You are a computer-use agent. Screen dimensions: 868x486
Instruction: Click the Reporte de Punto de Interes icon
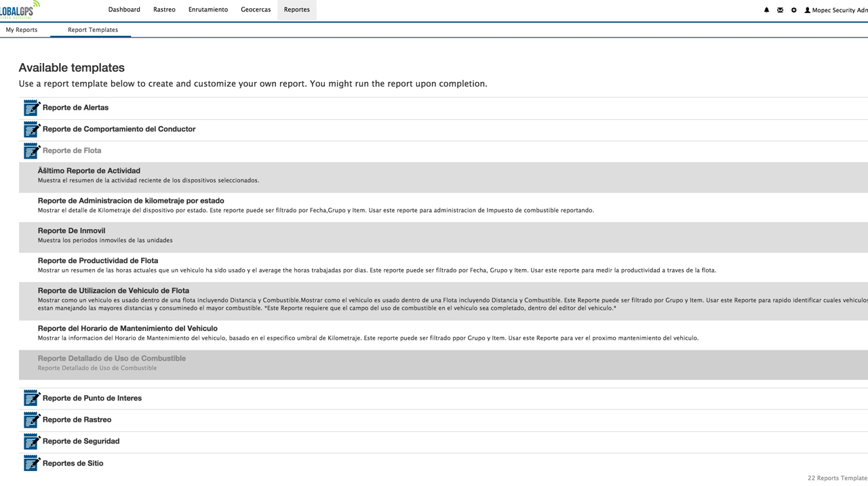(32, 398)
